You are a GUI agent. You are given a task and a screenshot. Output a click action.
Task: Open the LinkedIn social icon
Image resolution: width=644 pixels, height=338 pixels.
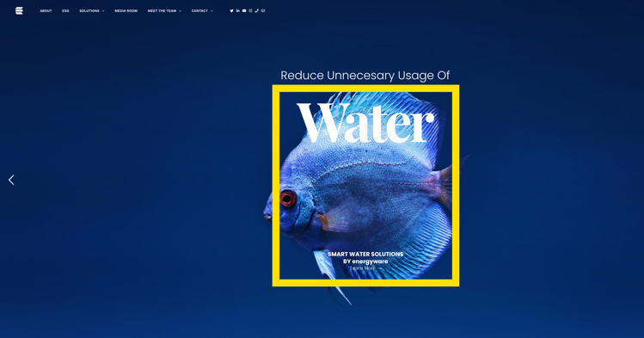click(x=238, y=10)
